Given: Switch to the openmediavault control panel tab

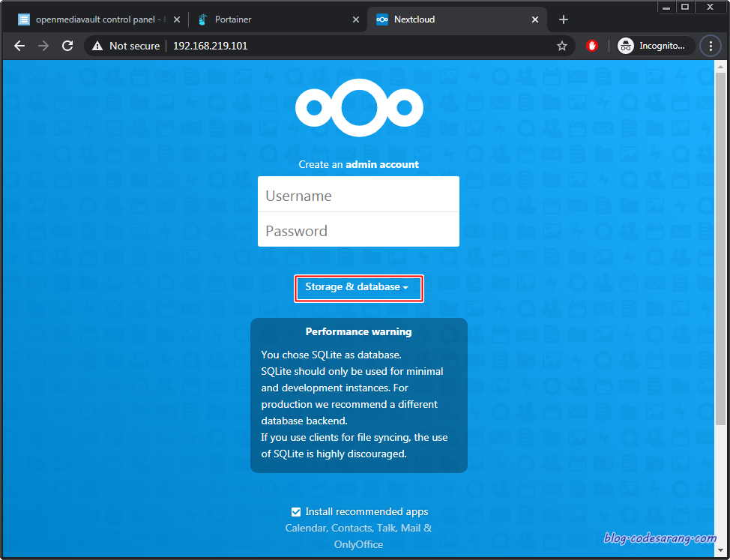Looking at the screenshot, I should click(98, 19).
